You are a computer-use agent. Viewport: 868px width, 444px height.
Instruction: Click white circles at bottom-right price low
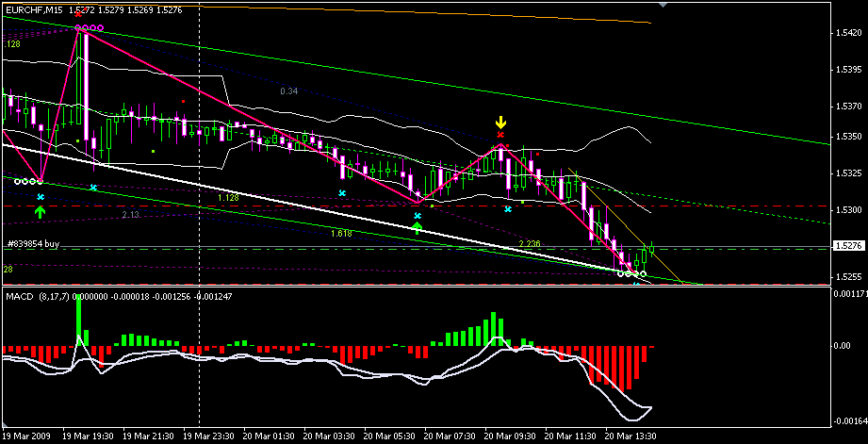[631, 273]
